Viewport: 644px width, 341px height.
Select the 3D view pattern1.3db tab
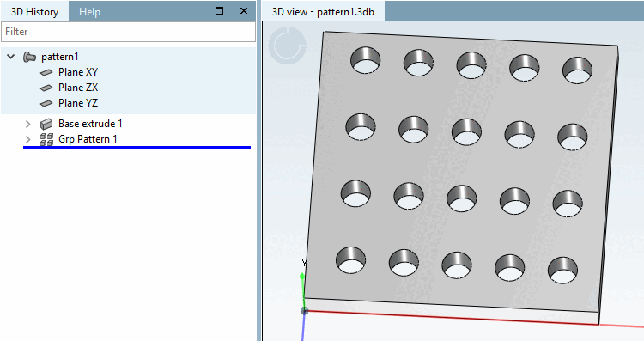[x=323, y=12]
